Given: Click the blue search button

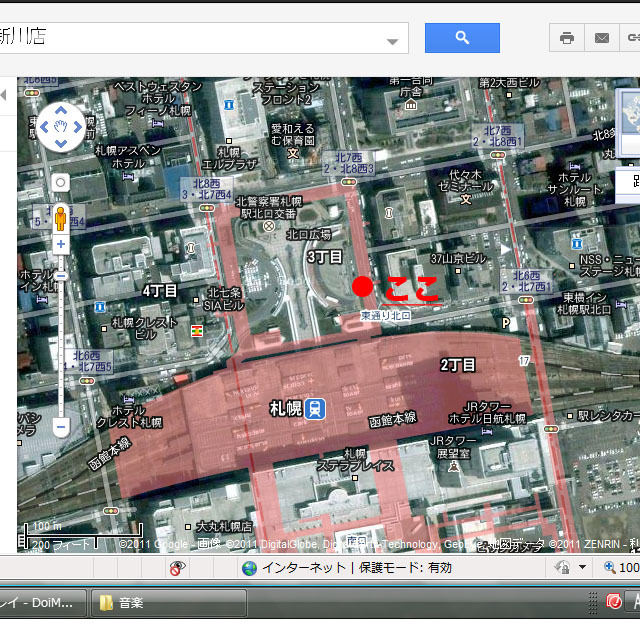Looking at the screenshot, I should tap(462, 38).
